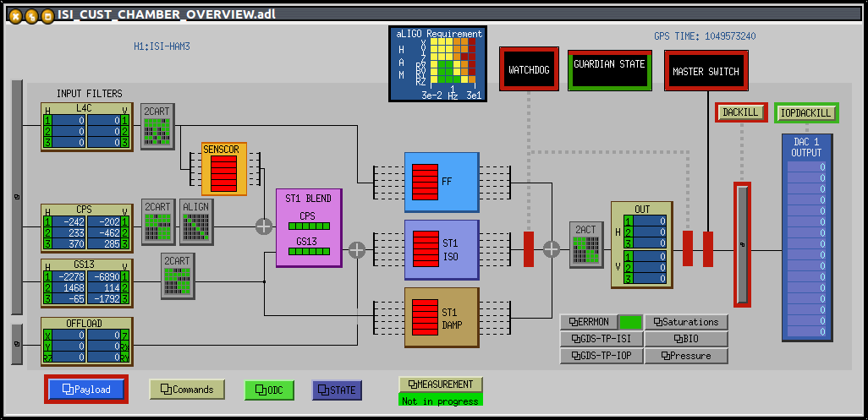Open the SENSCOR filter block
Image resolution: width=868 pixels, height=420 pixels.
(223, 168)
